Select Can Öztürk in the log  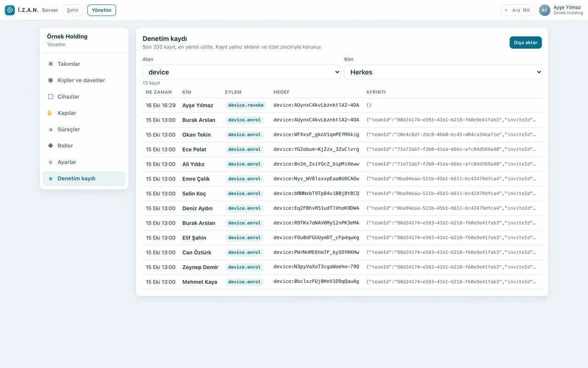(x=197, y=253)
